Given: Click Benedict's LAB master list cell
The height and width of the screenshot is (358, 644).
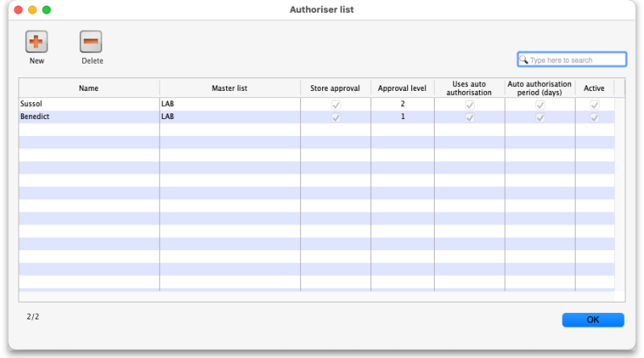Looking at the screenshot, I should (168, 117).
